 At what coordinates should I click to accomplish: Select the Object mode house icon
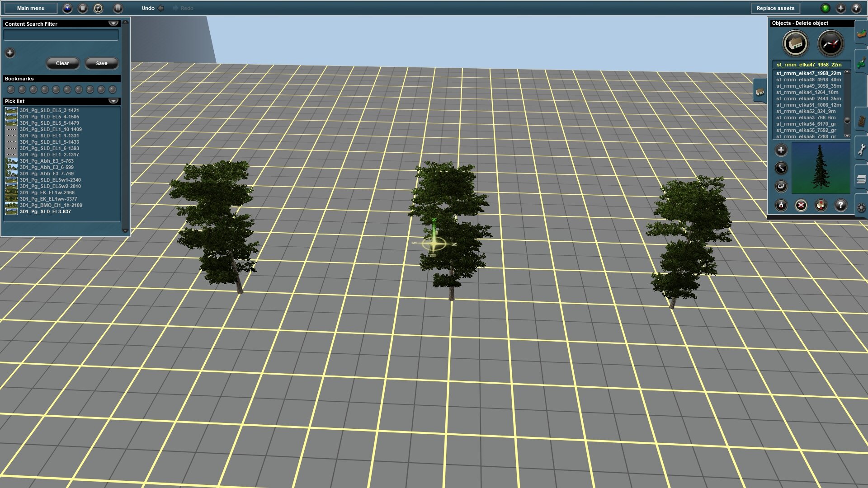(795, 44)
